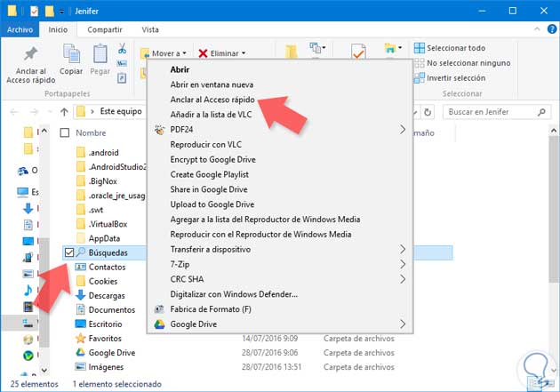The image size is (560, 392).
Task: Click the Contactos folder icon
Action: [80, 267]
